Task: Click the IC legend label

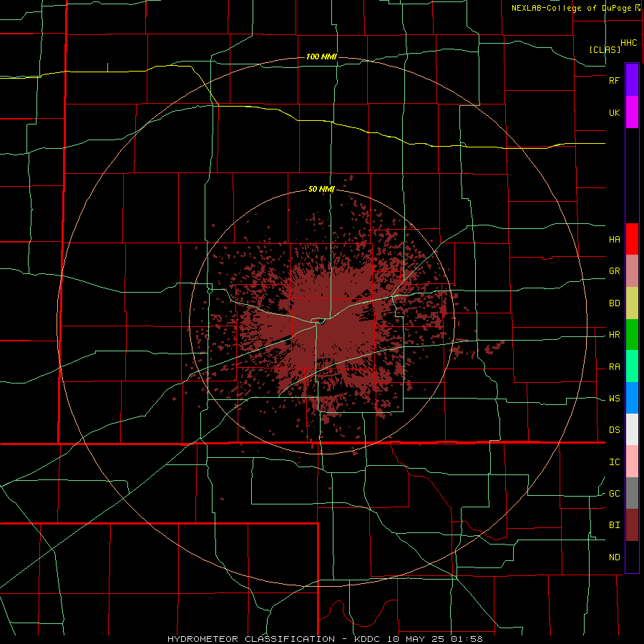Action: click(x=614, y=462)
